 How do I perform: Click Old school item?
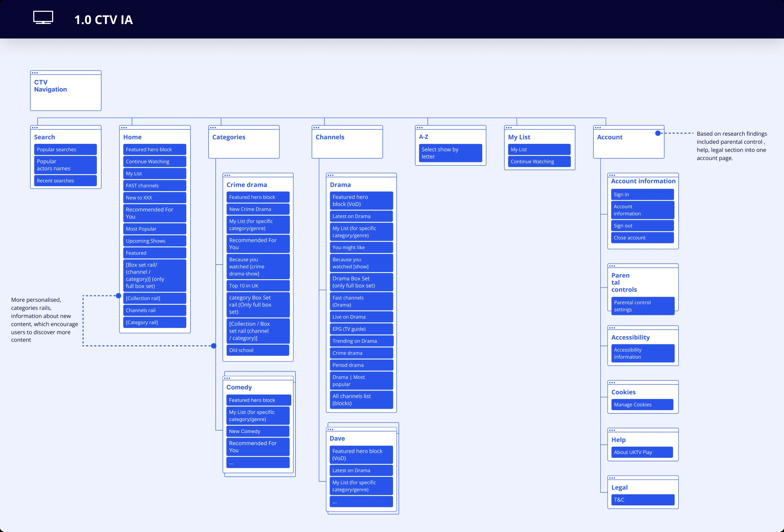click(x=258, y=350)
